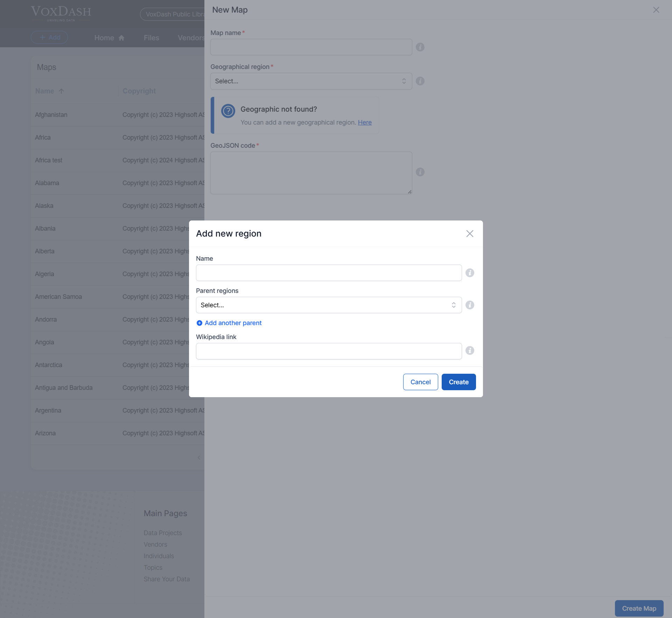This screenshot has height=618, width=672.
Task: Open the Geographical region dropdown
Action: coord(311,81)
